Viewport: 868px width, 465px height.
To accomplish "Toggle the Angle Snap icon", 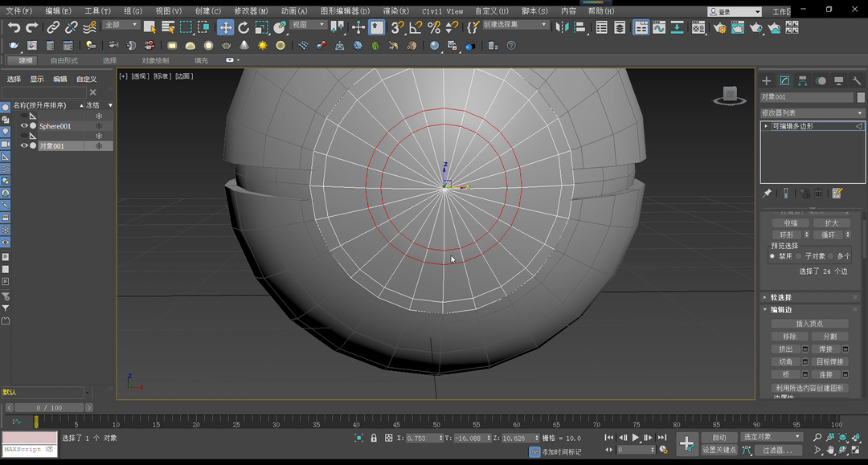I will [416, 27].
